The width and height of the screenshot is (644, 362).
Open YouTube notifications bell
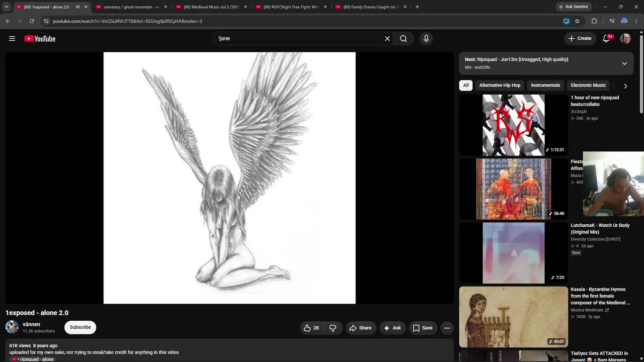tap(607, 39)
